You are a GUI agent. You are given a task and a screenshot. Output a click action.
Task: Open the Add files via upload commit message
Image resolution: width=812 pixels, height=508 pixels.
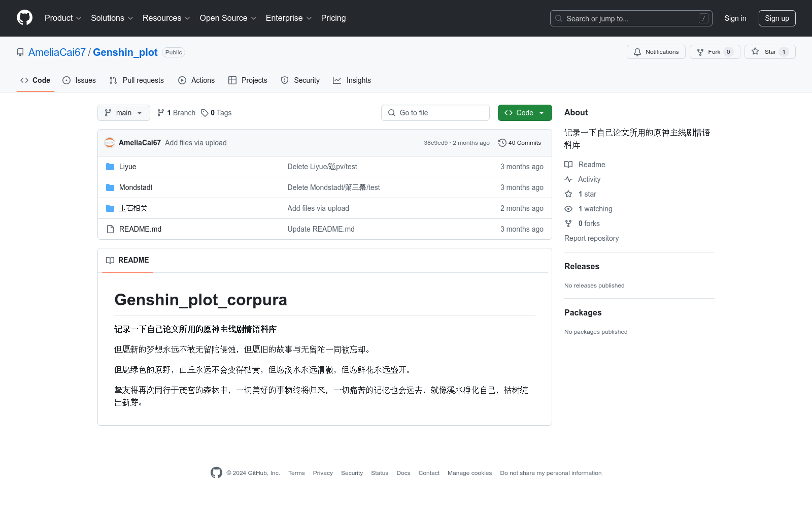tap(196, 143)
